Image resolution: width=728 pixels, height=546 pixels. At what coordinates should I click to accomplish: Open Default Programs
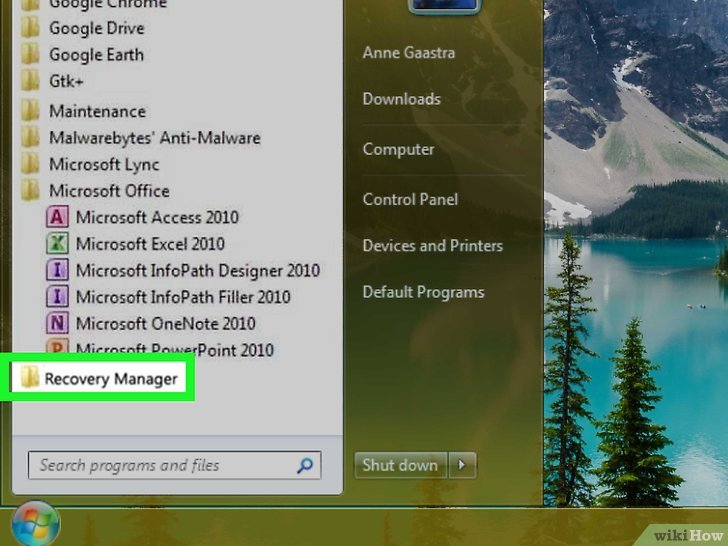click(423, 292)
